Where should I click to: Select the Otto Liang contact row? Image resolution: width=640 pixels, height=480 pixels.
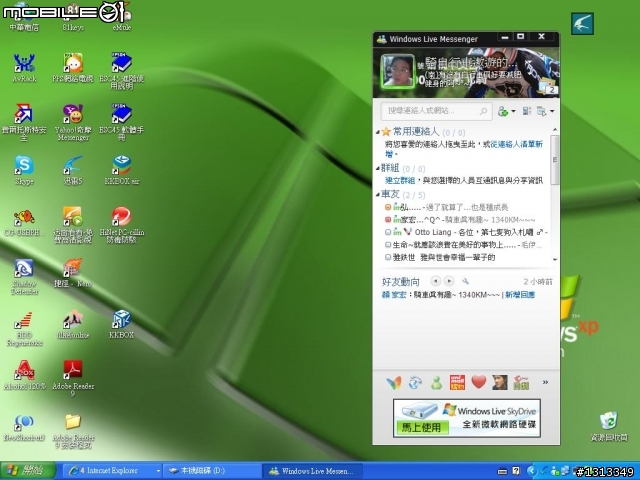pyautogui.click(x=466, y=232)
